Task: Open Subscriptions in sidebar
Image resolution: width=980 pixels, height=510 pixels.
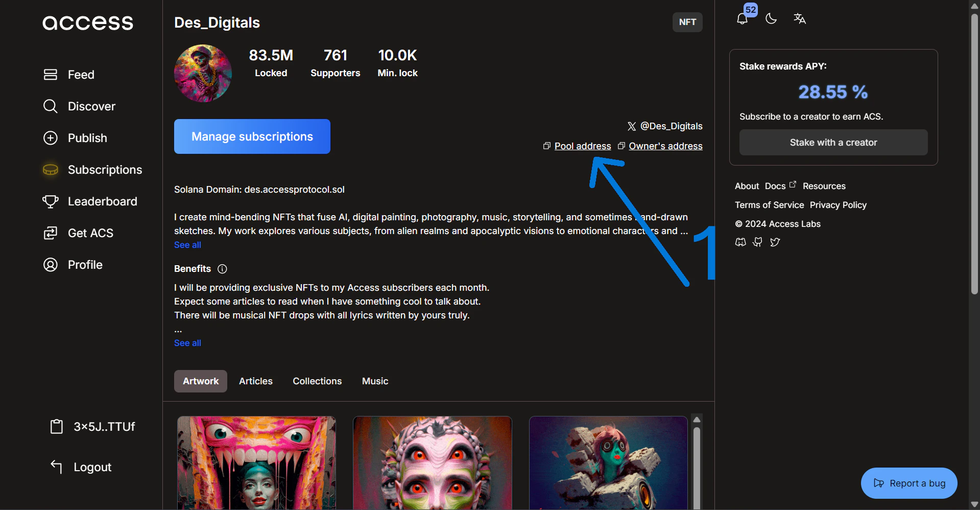Action: pyautogui.click(x=105, y=170)
